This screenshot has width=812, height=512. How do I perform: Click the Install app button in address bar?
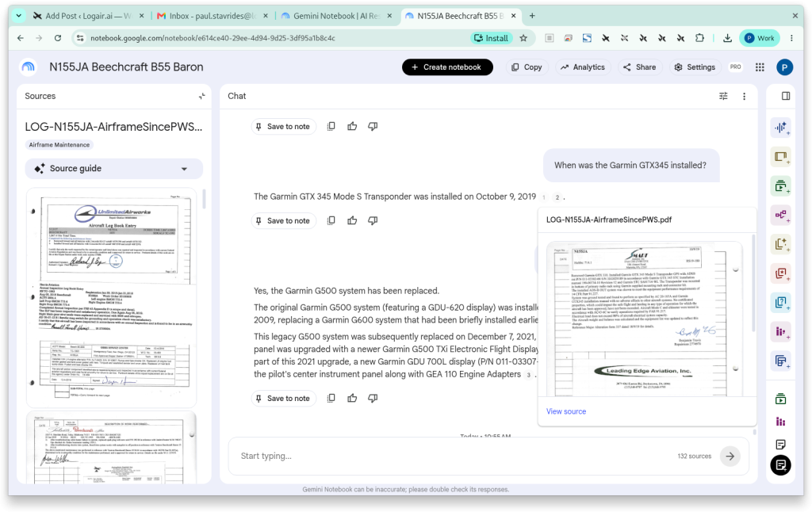492,38
